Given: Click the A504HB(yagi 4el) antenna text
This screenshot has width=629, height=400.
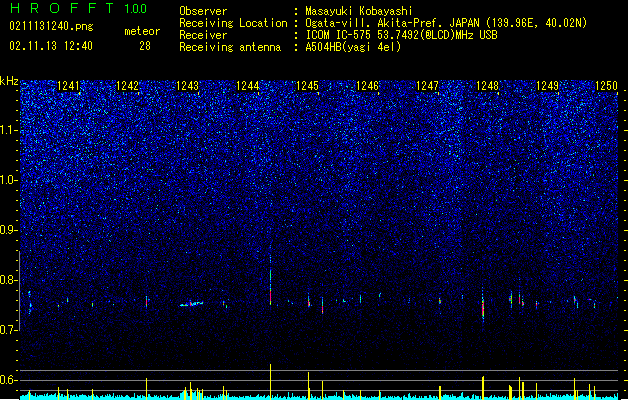Looking at the screenshot, I should pos(353,47).
